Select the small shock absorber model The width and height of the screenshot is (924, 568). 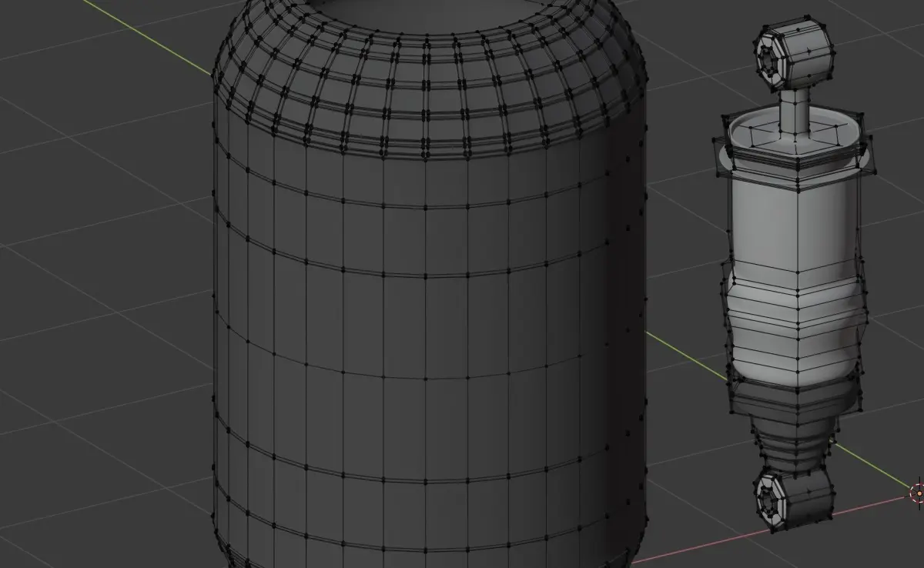coord(796,276)
